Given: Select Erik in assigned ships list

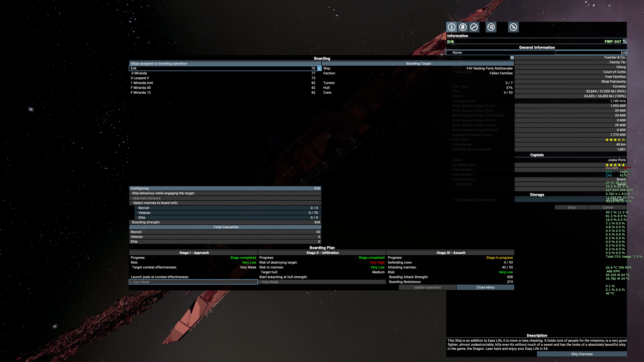Looking at the screenshot, I should 223,68.
